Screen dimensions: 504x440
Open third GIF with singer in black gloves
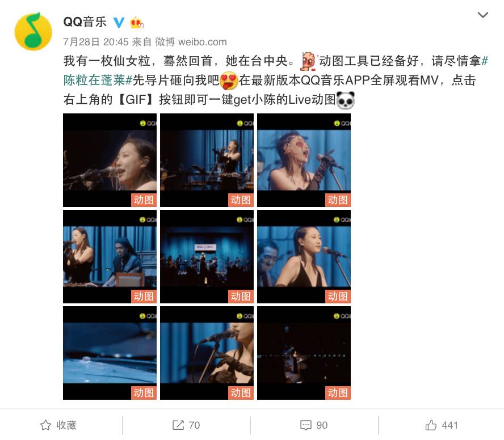coord(304,160)
